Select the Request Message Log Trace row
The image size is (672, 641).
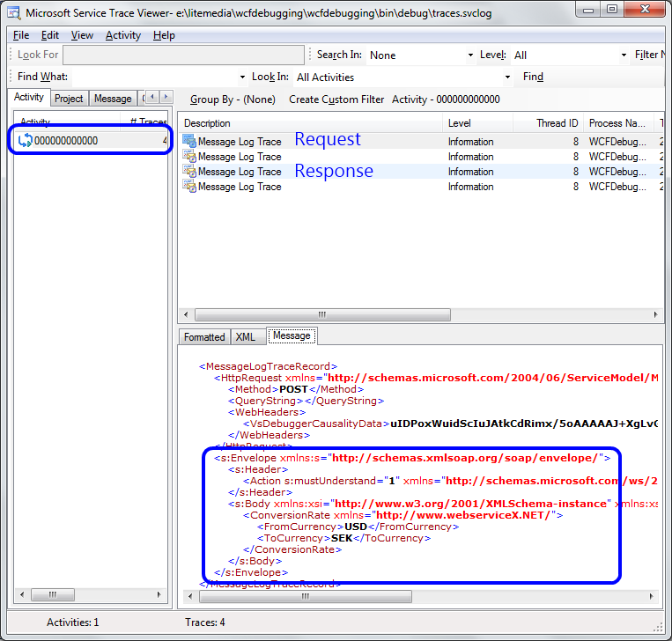coord(422,142)
